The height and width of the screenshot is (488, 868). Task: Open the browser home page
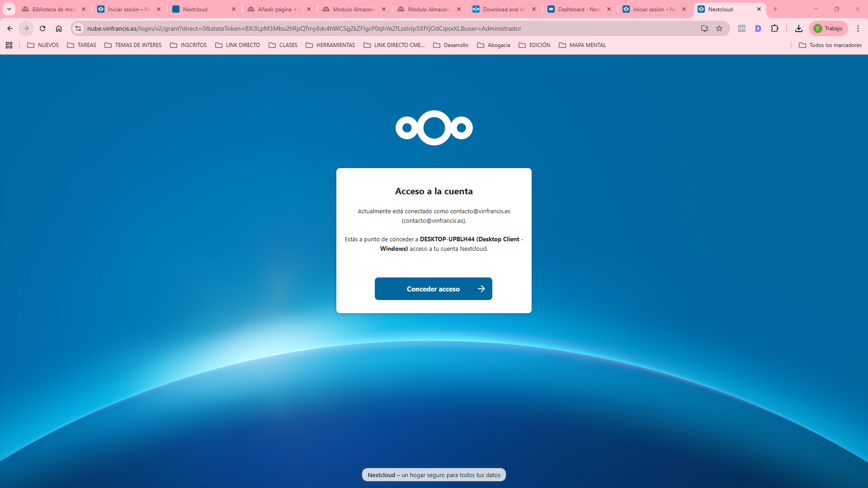[59, 28]
